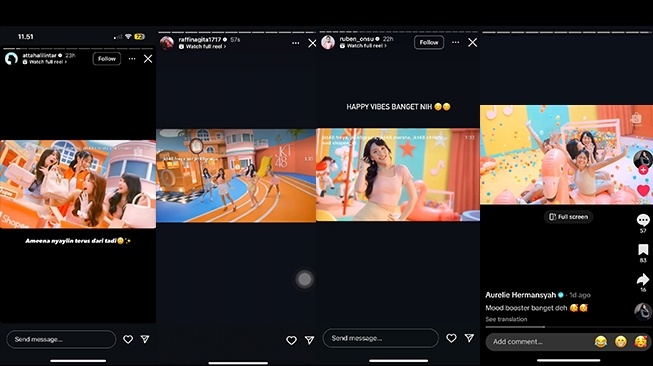Share the ruben_onsu story via send icon
This screenshot has width=653, height=366.
point(469,338)
